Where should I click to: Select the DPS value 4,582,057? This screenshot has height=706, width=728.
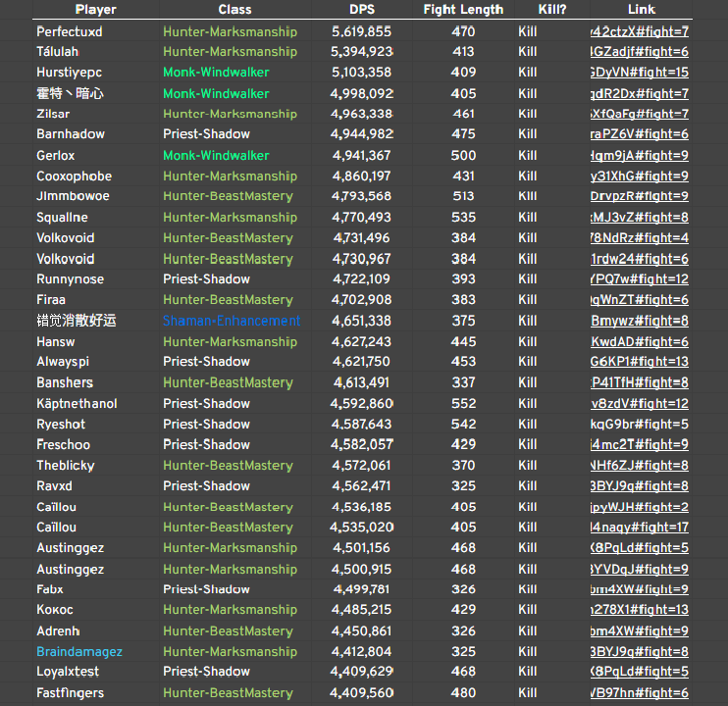pyautogui.click(x=362, y=444)
